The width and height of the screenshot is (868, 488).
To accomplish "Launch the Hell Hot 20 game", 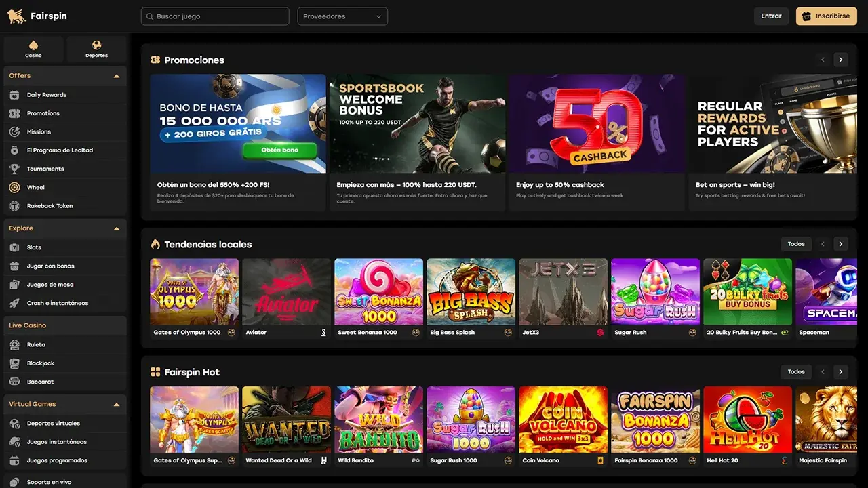I will (747, 420).
